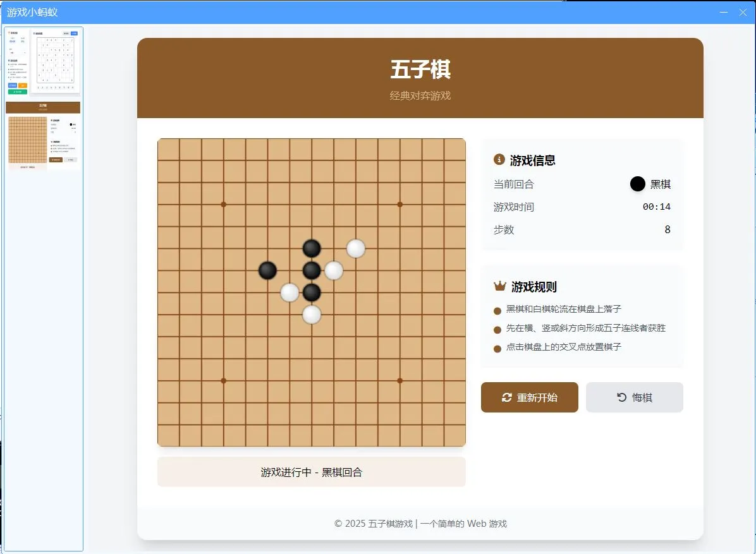Click the topmost black stone on the board

tap(312, 248)
